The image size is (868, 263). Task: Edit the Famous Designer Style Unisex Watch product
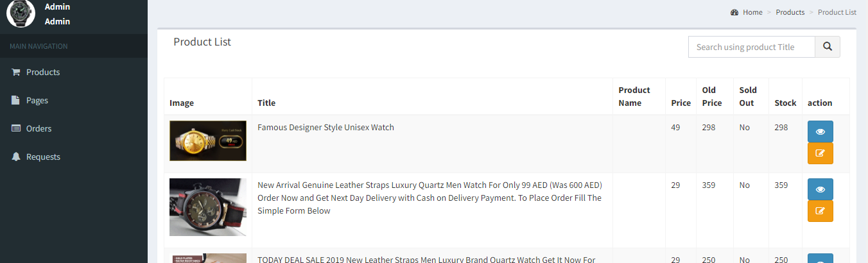pos(820,153)
